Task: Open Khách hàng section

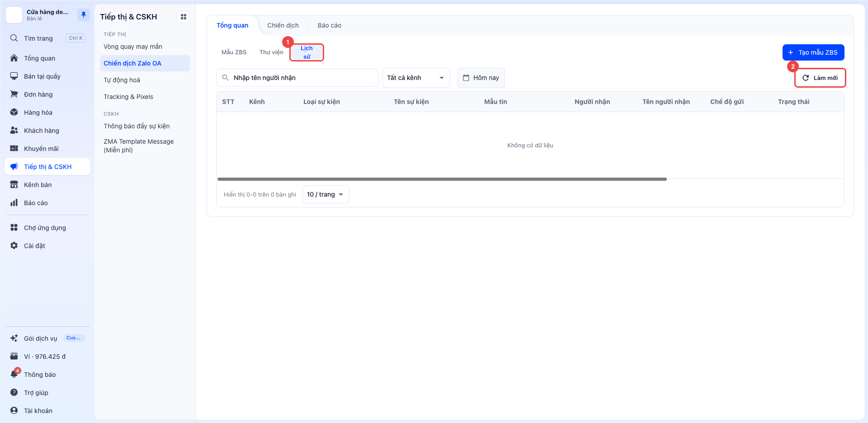Action: (47, 131)
